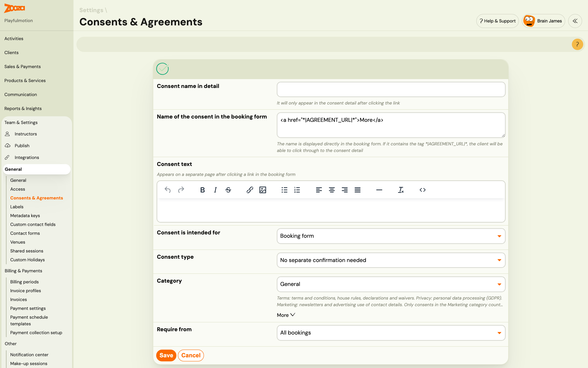Open the Require from dropdown
588x368 pixels.
tap(391, 333)
